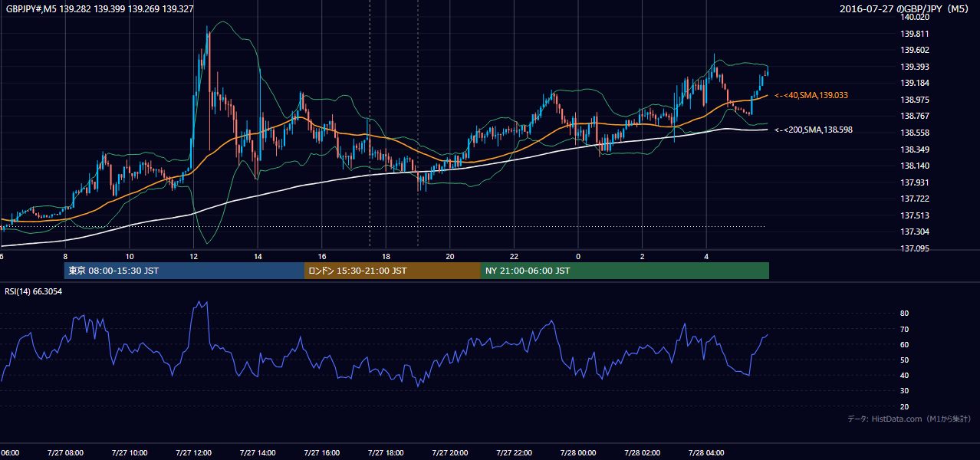Click price axis value 138.975
The width and height of the screenshot is (980, 460).
coord(916,100)
